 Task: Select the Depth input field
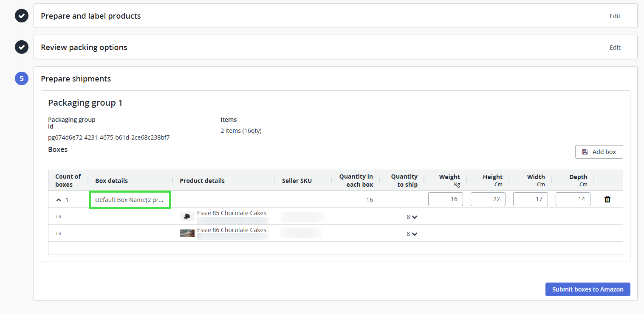(x=573, y=199)
